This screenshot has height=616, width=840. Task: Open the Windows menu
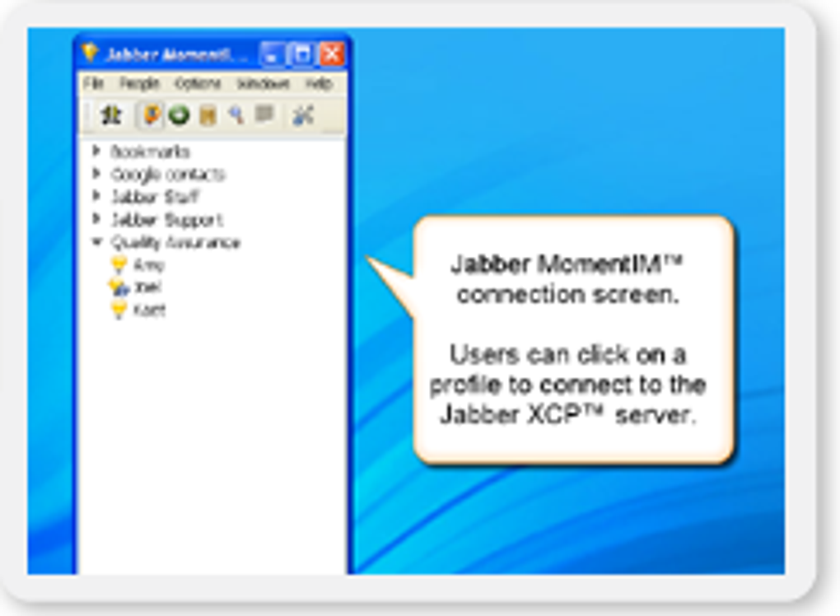pyautogui.click(x=263, y=83)
